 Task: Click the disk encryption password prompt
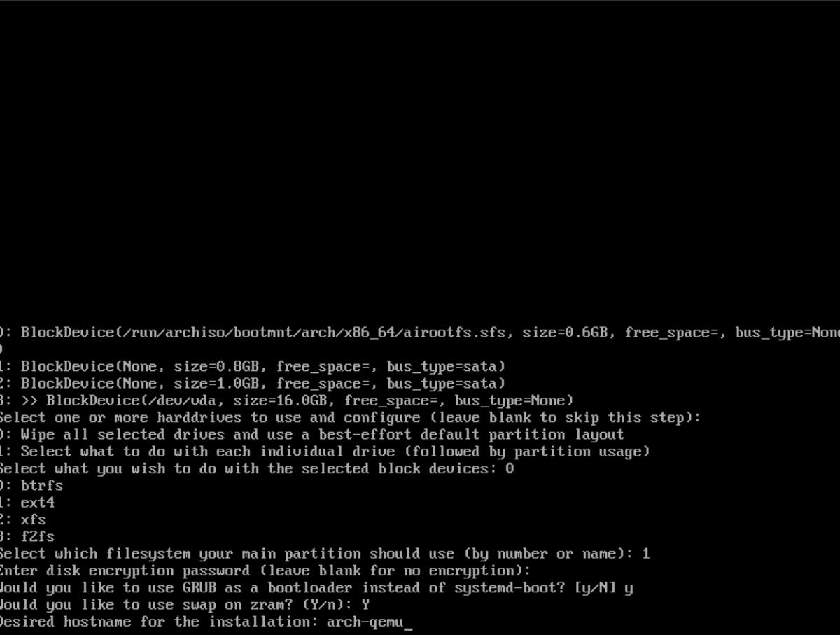[265, 571]
